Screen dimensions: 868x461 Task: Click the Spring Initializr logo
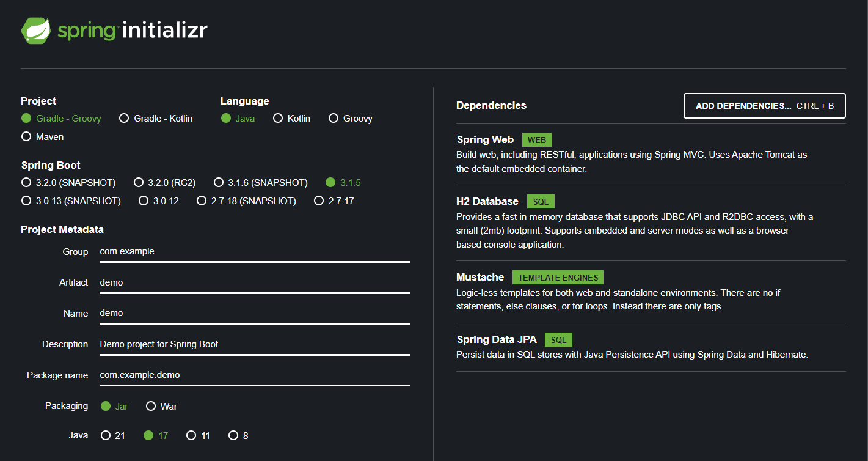coord(114,31)
